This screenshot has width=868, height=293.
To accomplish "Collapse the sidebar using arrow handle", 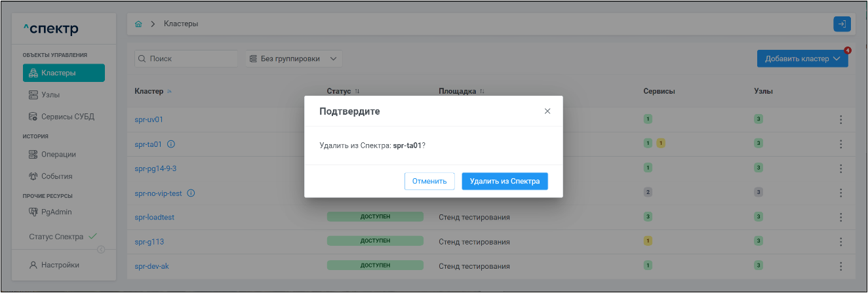I will [101, 249].
